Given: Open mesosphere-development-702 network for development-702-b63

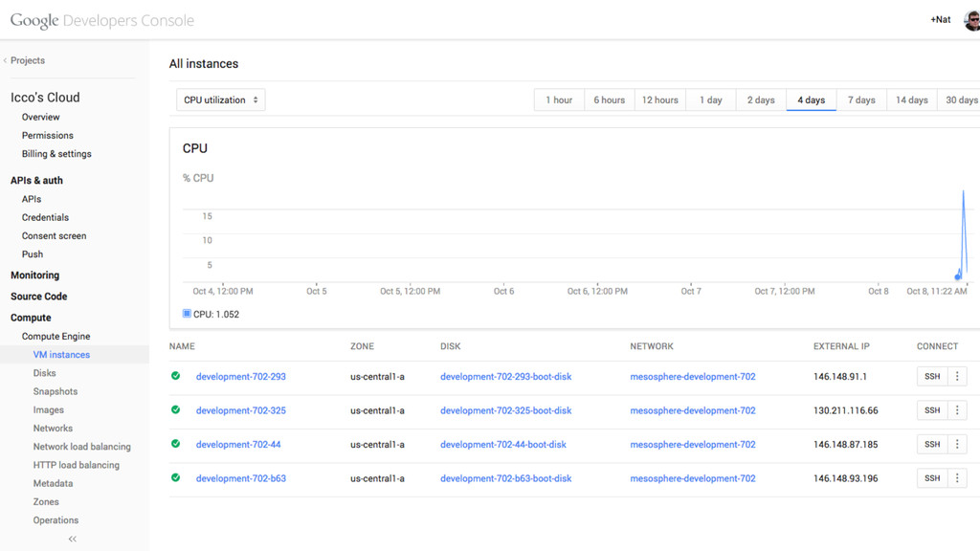Looking at the screenshot, I should click(x=693, y=478).
